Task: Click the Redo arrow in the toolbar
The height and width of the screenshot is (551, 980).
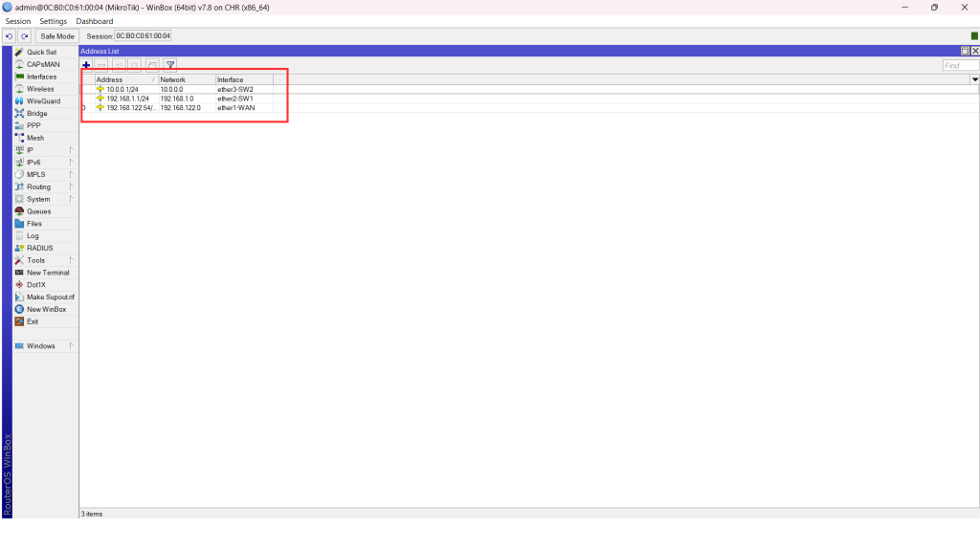Action: (x=25, y=36)
